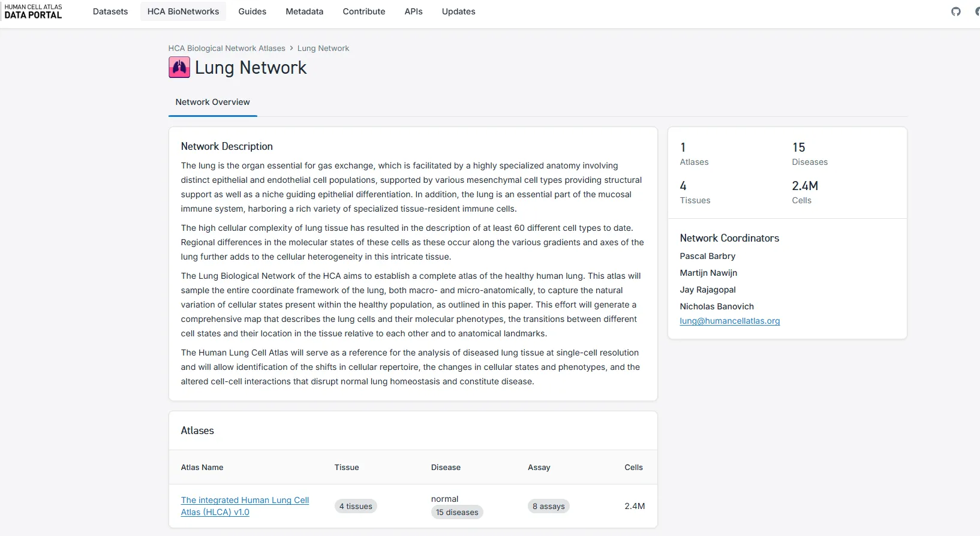
Task: Open the Datasets menu item
Action: click(110, 11)
